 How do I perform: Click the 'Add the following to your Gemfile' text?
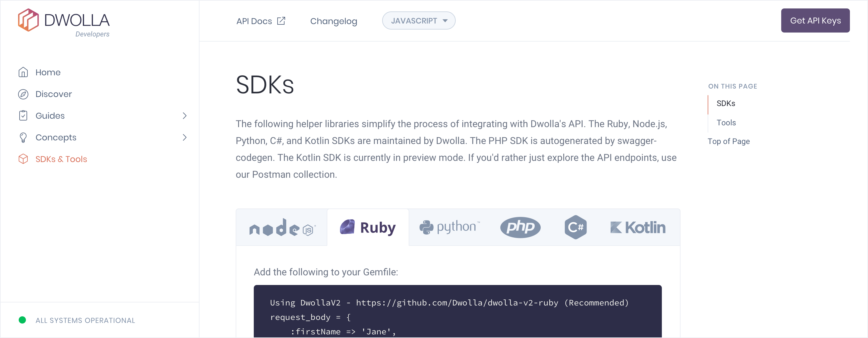325,272
